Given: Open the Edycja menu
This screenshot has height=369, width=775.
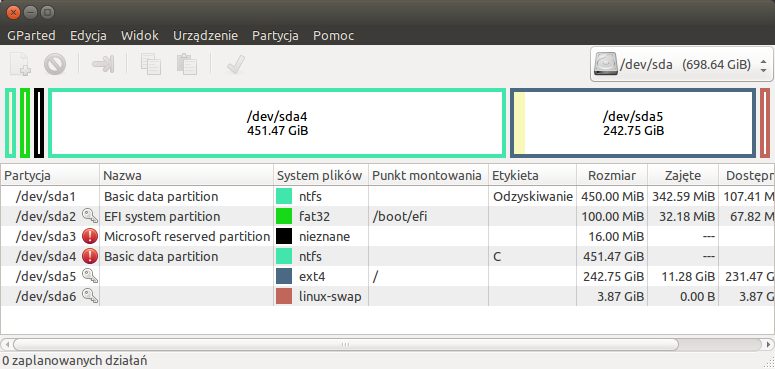Looking at the screenshot, I should tap(88, 36).
